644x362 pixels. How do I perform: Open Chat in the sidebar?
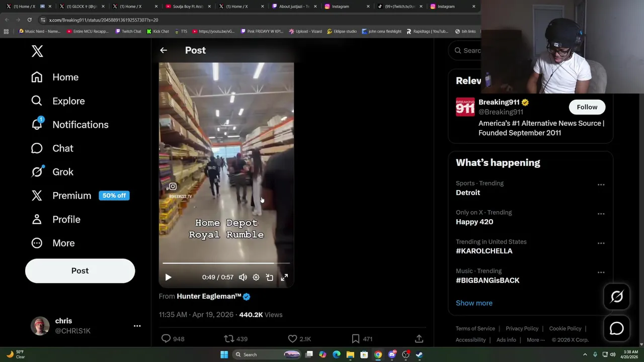[x=52, y=148]
